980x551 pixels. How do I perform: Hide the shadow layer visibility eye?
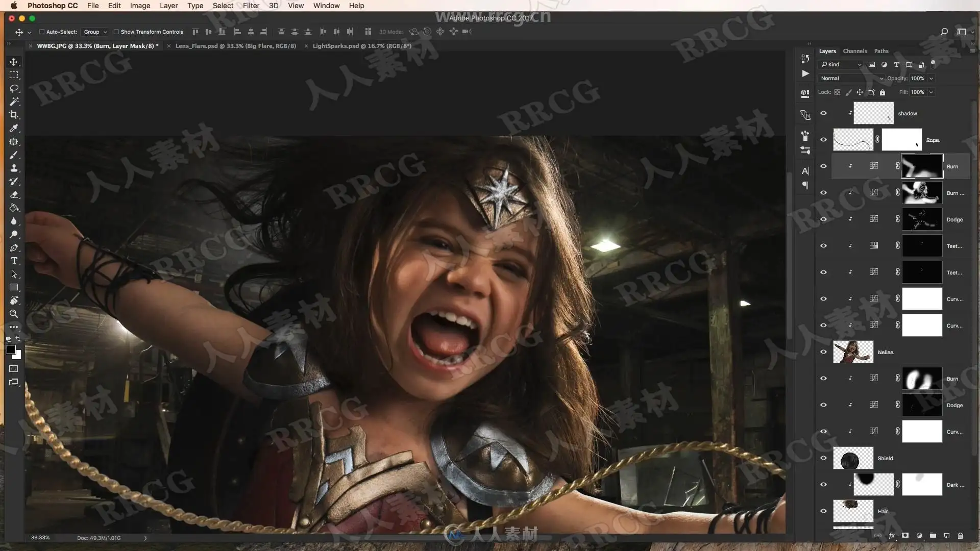click(x=823, y=113)
